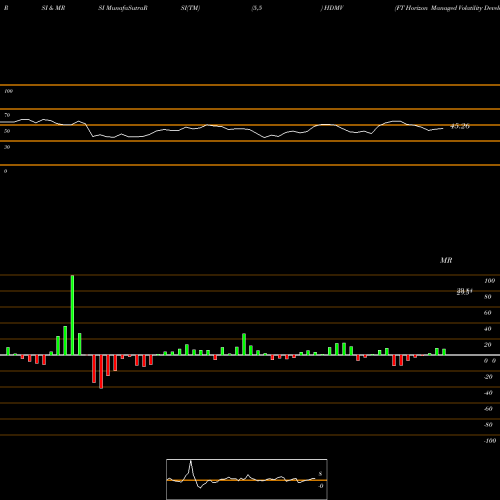
Task: Click the MR panel label
Action: tap(446, 260)
